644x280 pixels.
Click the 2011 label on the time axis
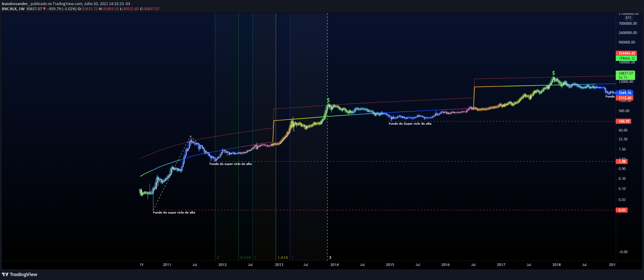[167, 265]
